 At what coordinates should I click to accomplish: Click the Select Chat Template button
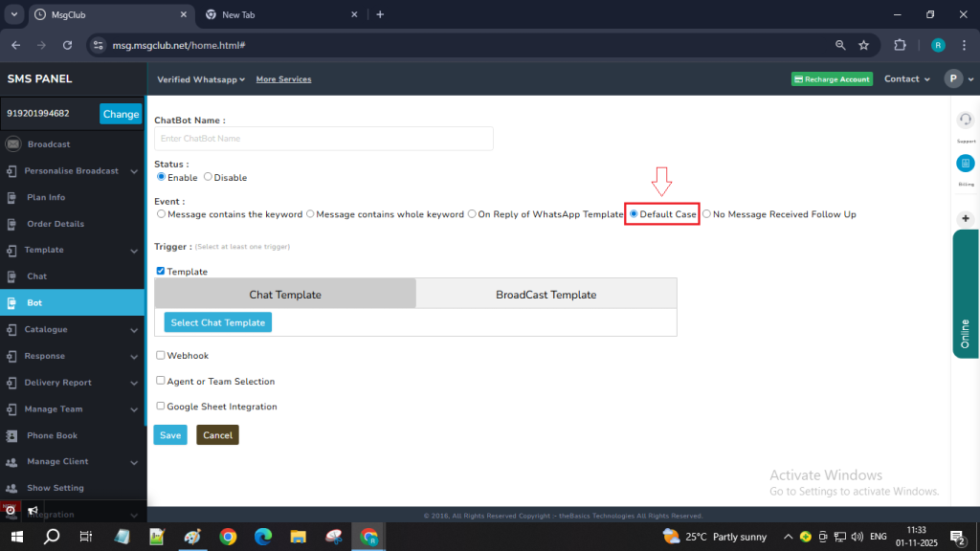(x=217, y=322)
